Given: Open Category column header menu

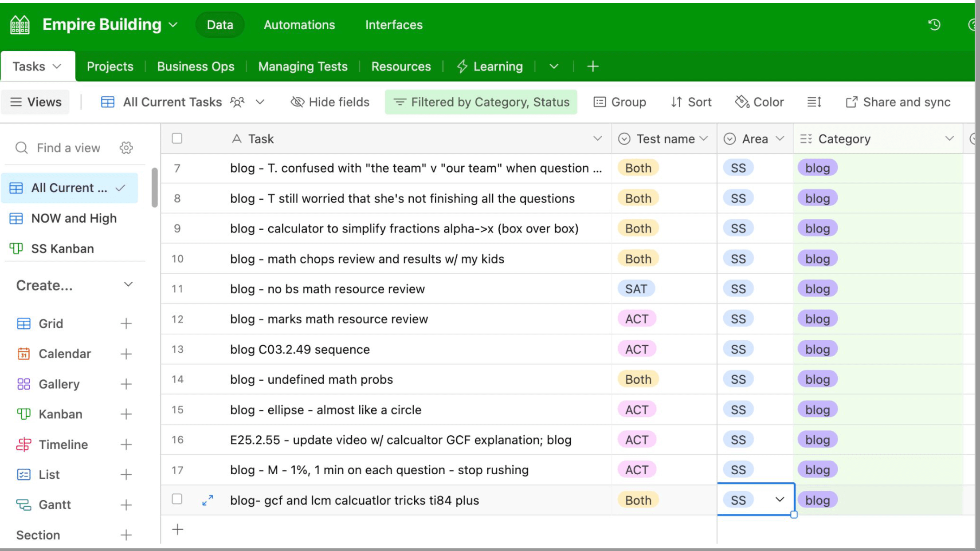Looking at the screenshot, I should pos(949,138).
